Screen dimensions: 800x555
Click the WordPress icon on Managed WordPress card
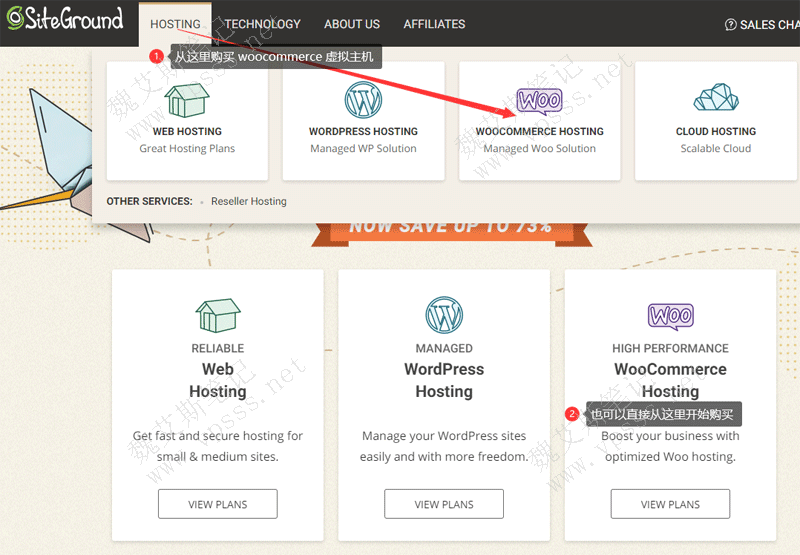pyautogui.click(x=444, y=315)
